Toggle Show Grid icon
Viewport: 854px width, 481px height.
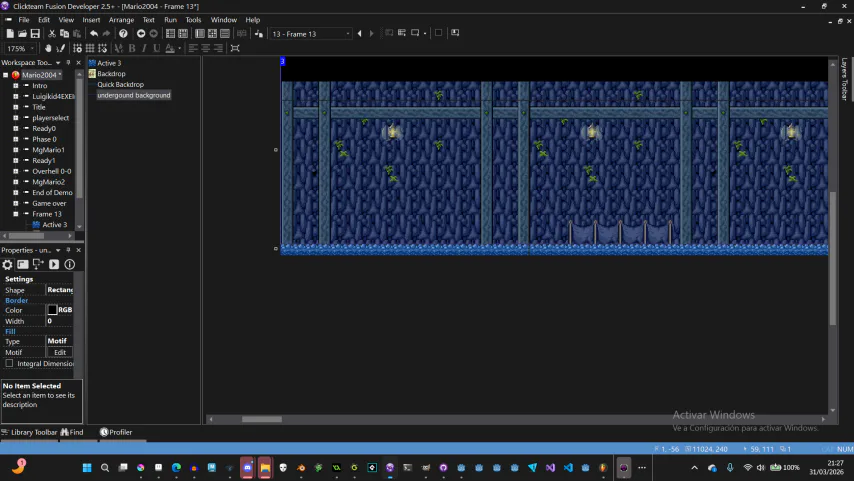coord(90,48)
